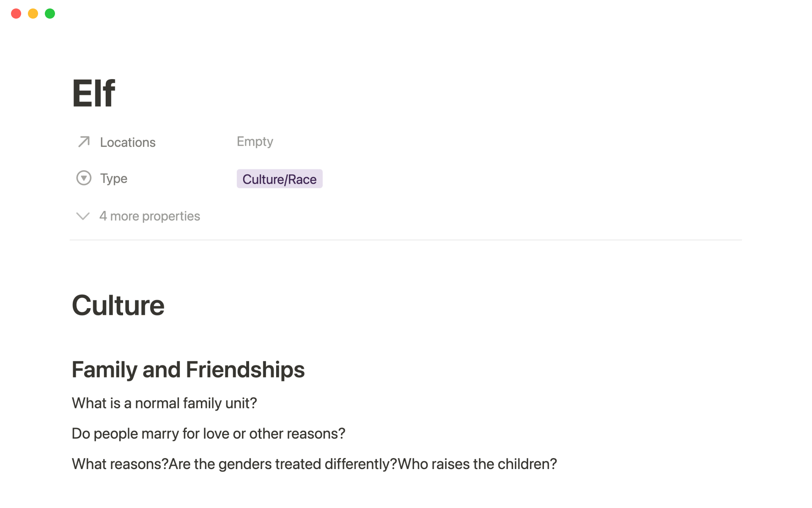Maximize the window using the green button

(x=50, y=14)
